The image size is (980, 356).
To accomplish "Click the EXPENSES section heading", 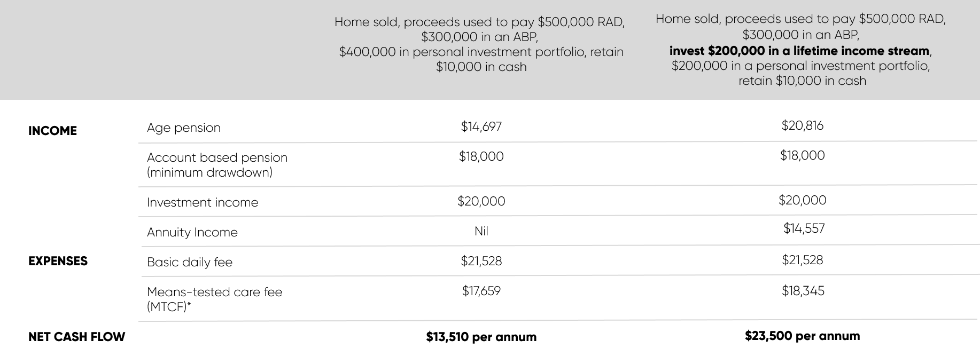I will [x=58, y=261].
